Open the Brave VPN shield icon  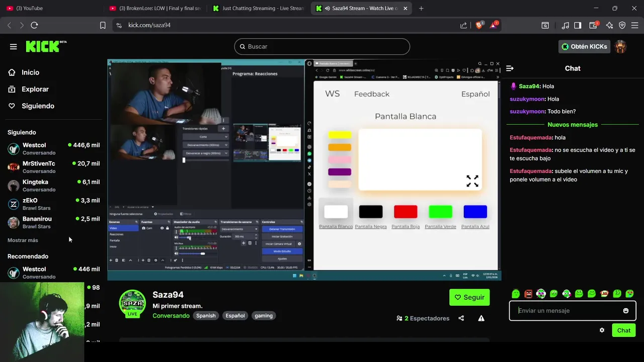click(622, 25)
